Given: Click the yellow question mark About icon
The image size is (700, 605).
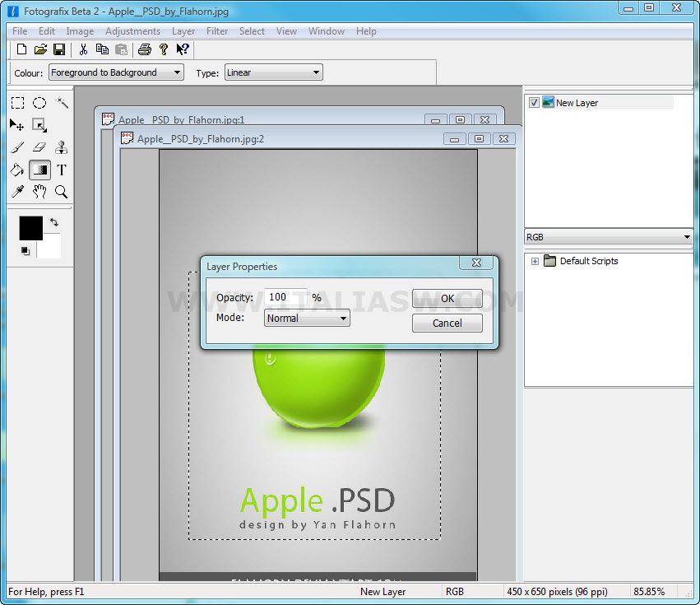Looking at the screenshot, I should (x=164, y=49).
